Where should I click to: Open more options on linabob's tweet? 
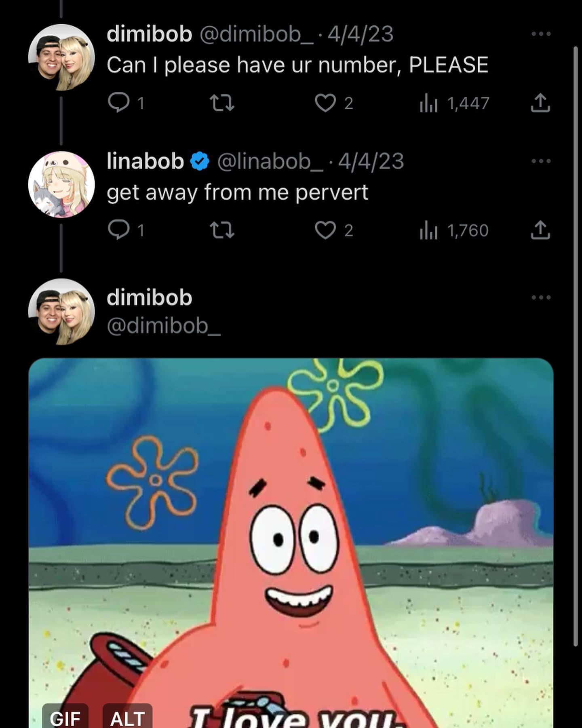[541, 161]
